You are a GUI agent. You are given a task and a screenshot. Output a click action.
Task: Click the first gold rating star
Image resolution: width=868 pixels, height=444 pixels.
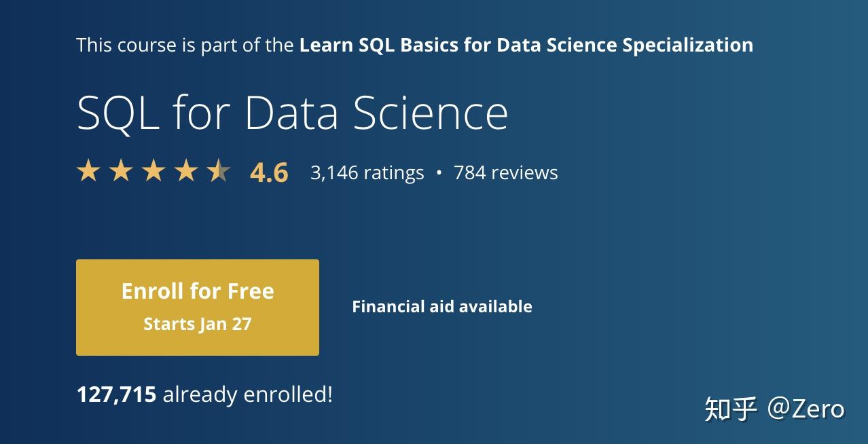pyautogui.click(x=88, y=171)
